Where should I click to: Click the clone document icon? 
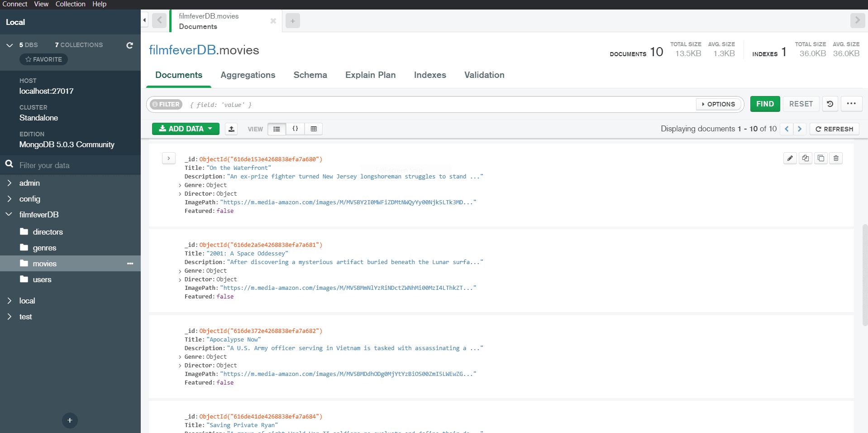[820, 158]
